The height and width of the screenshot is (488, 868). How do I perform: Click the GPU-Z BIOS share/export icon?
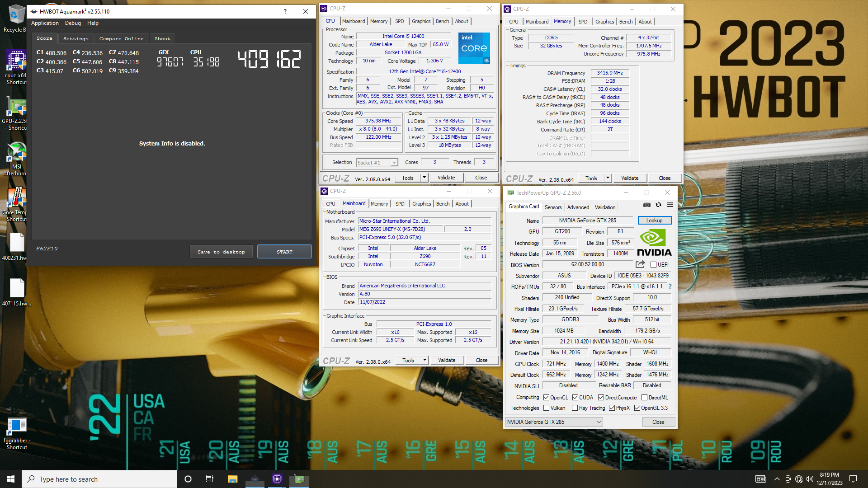[x=640, y=264]
